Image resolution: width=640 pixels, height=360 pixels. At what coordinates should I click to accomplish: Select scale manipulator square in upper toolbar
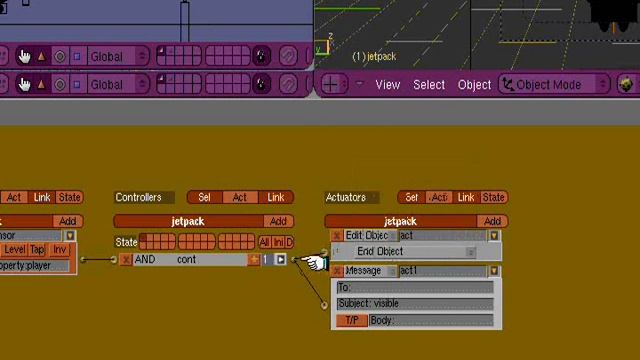(x=77, y=56)
